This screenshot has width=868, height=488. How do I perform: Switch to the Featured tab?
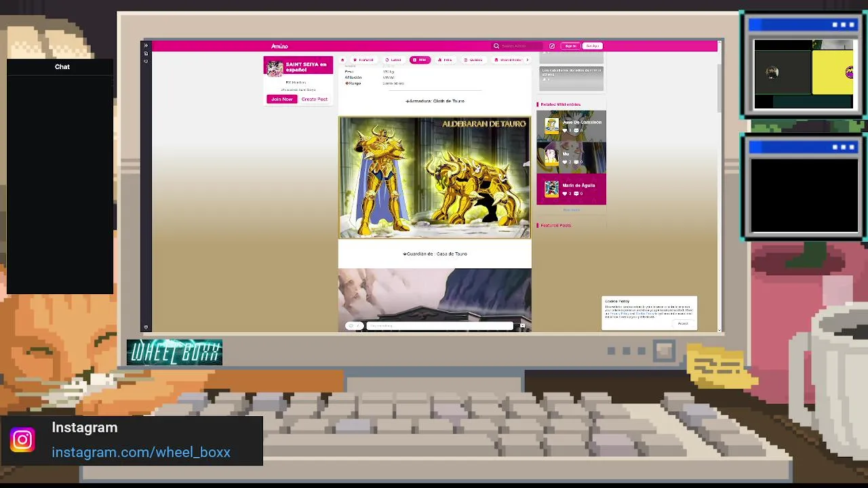pyautogui.click(x=363, y=60)
